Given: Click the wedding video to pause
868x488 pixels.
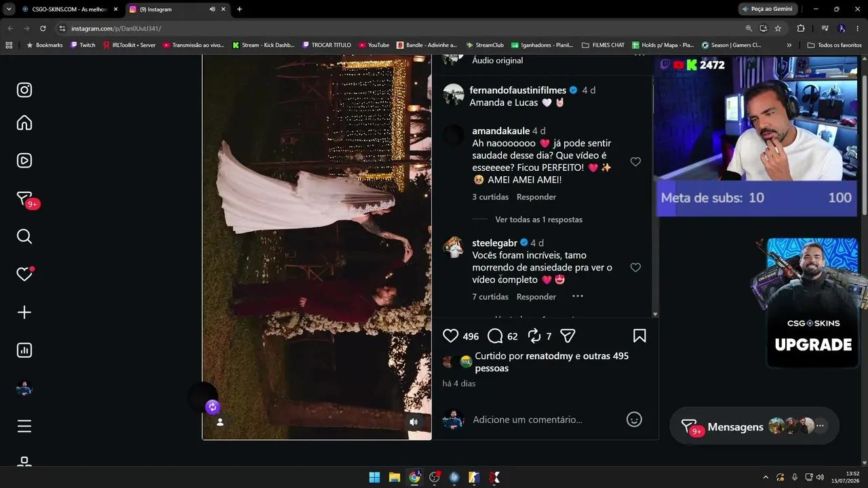Looking at the screenshot, I should pos(317,247).
